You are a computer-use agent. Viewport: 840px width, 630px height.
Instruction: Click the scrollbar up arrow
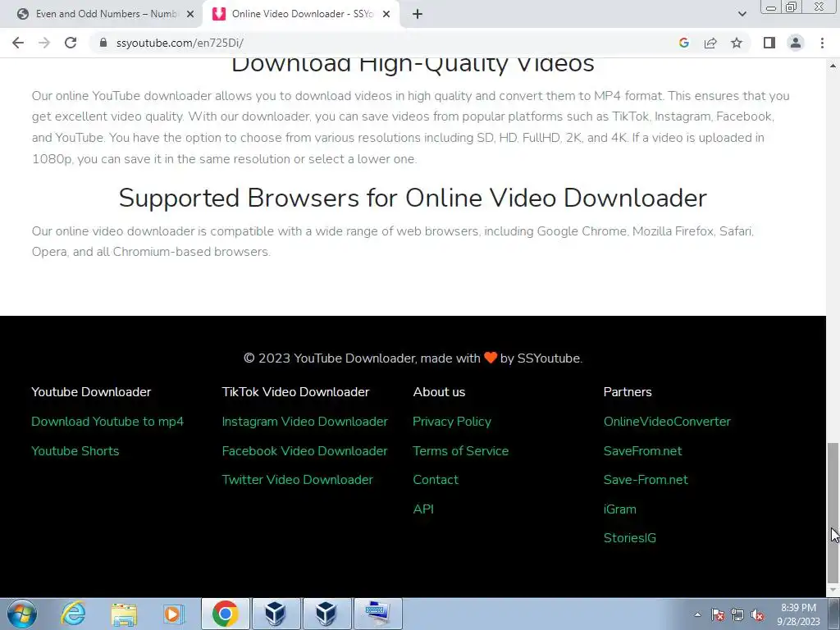pyautogui.click(x=833, y=66)
